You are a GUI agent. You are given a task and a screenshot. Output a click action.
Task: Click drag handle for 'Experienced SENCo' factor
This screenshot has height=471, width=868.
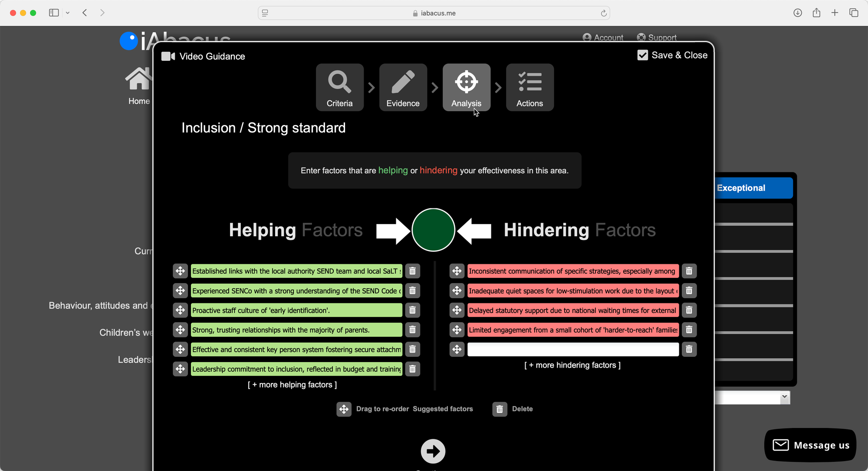[180, 291]
